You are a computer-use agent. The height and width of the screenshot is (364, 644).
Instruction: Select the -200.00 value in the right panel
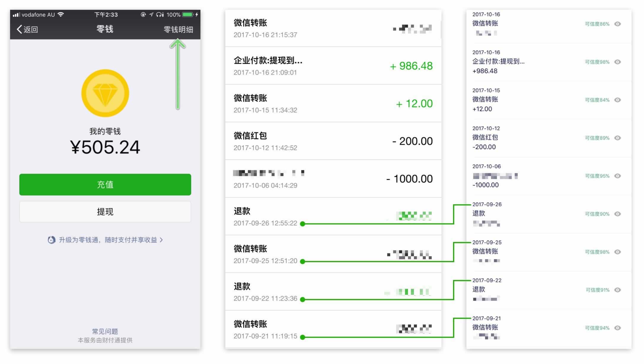[x=484, y=147]
